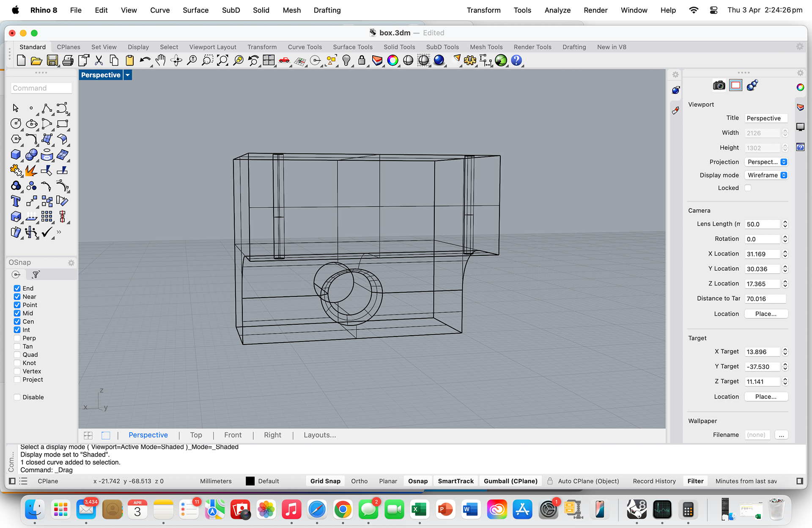This screenshot has height=528, width=812.
Task: Click the Undo arrow icon
Action: click(x=145, y=60)
